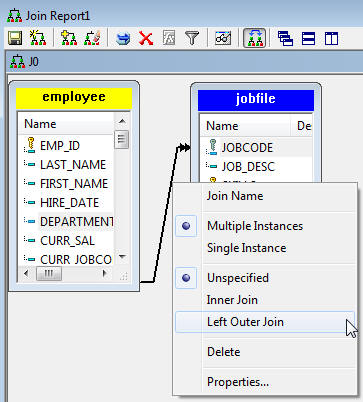The width and height of the screenshot is (363, 402).
Task: Toggle the highlighted auto-join toolbar button
Action: pos(254,38)
